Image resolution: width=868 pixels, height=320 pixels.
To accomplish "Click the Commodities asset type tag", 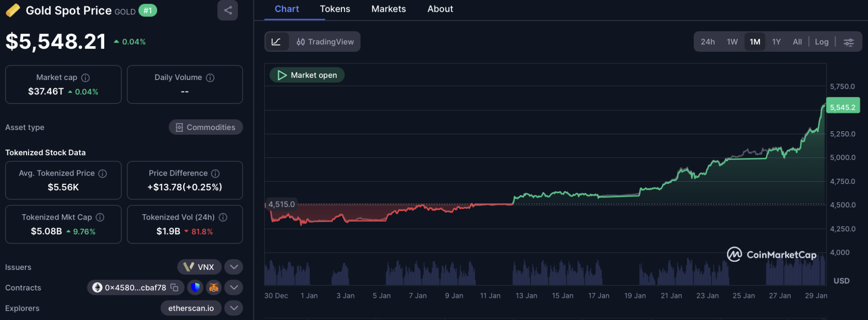I will [206, 127].
